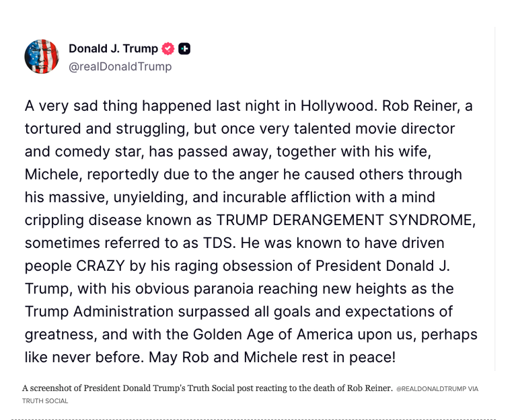Click the screenshot caption below the post
Screen dimensions: 516x420
pyautogui.click(x=207, y=388)
